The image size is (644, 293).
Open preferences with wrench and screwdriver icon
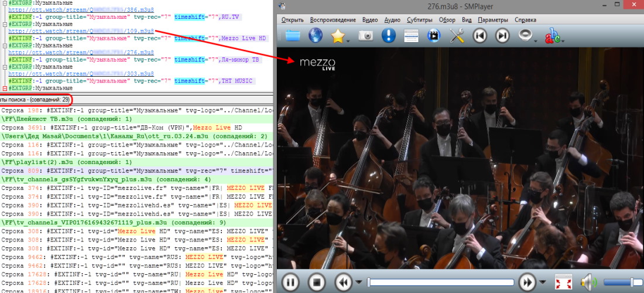click(x=457, y=36)
